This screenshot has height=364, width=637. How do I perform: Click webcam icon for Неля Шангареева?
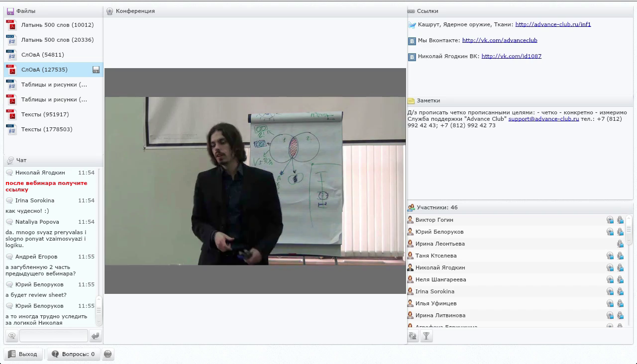(610, 279)
